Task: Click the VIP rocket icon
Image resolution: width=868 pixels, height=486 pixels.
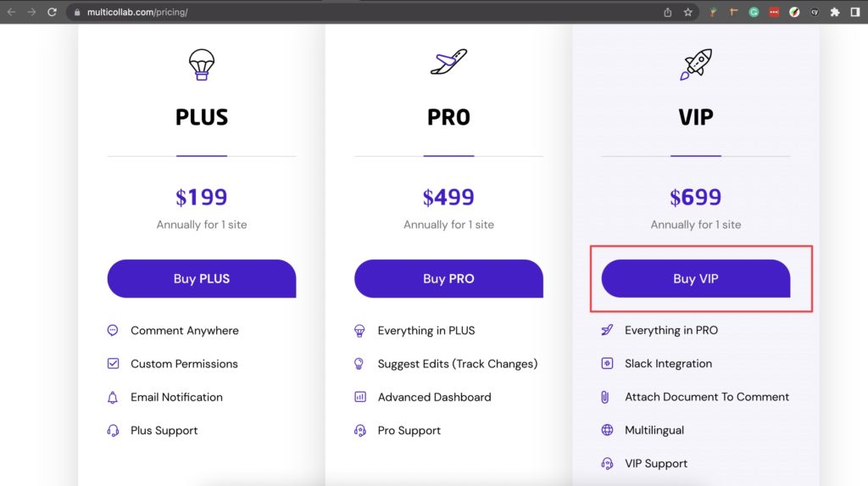Action: pyautogui.click(x=696, y=64)
